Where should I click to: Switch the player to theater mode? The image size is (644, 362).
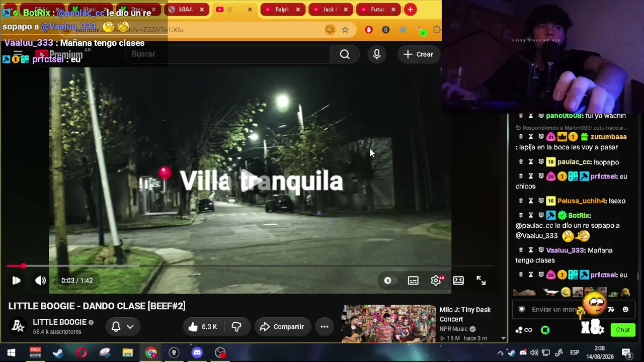[458, 281]
